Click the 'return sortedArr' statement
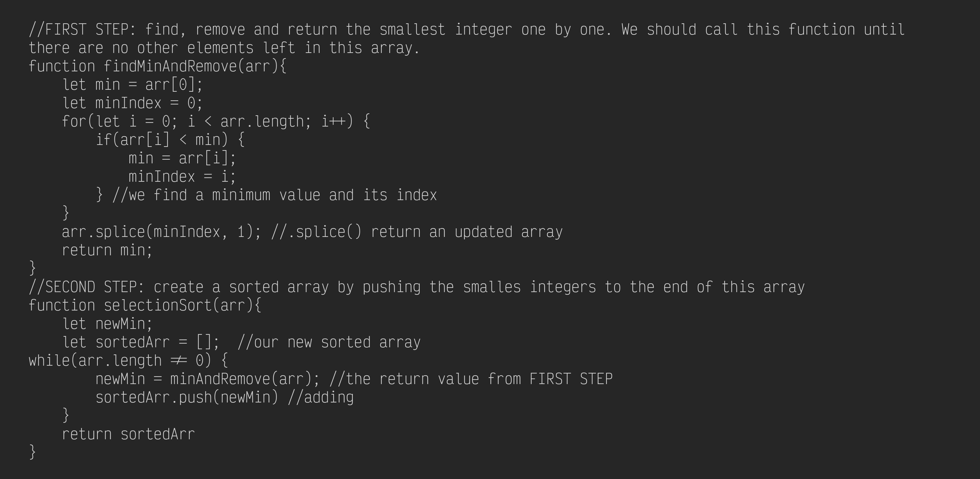The width and height of the screenshot is (980, 479). (x=128, y=434)
